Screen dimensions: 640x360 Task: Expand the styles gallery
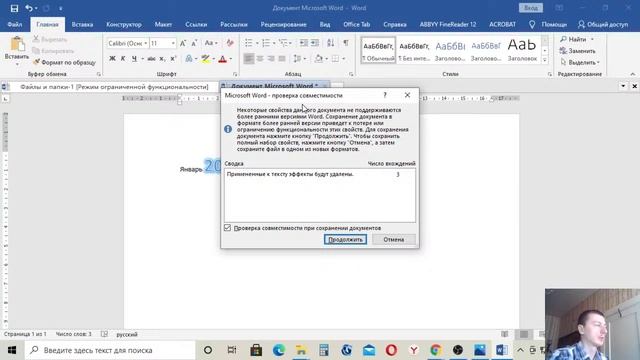[545, 60]
